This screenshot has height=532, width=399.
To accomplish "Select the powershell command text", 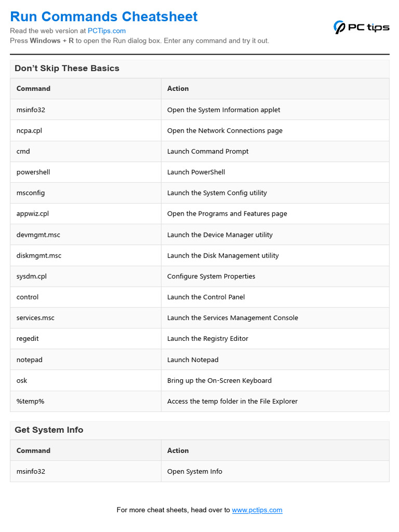I will 33,172.
